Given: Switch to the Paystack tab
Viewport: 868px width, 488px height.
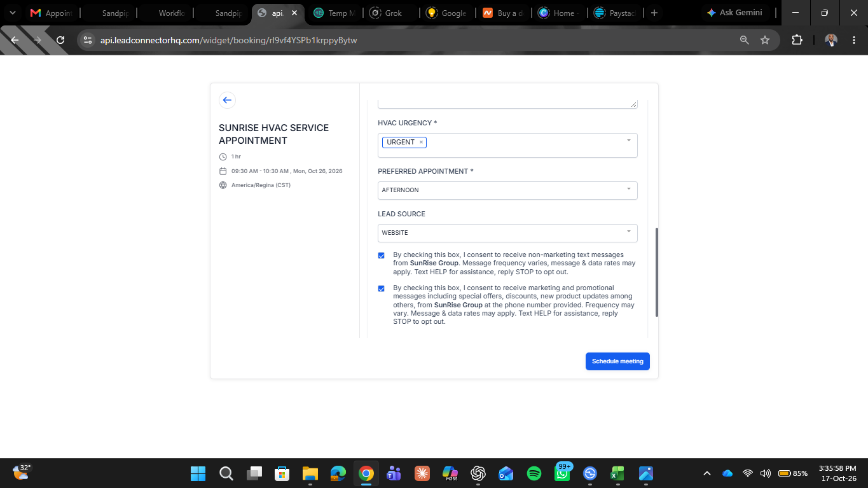Looking at the screenshot, I should point(616,13).
